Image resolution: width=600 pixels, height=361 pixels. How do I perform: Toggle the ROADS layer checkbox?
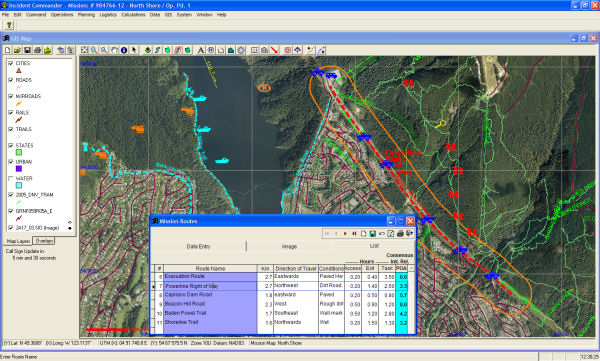(x=11, y=80)
